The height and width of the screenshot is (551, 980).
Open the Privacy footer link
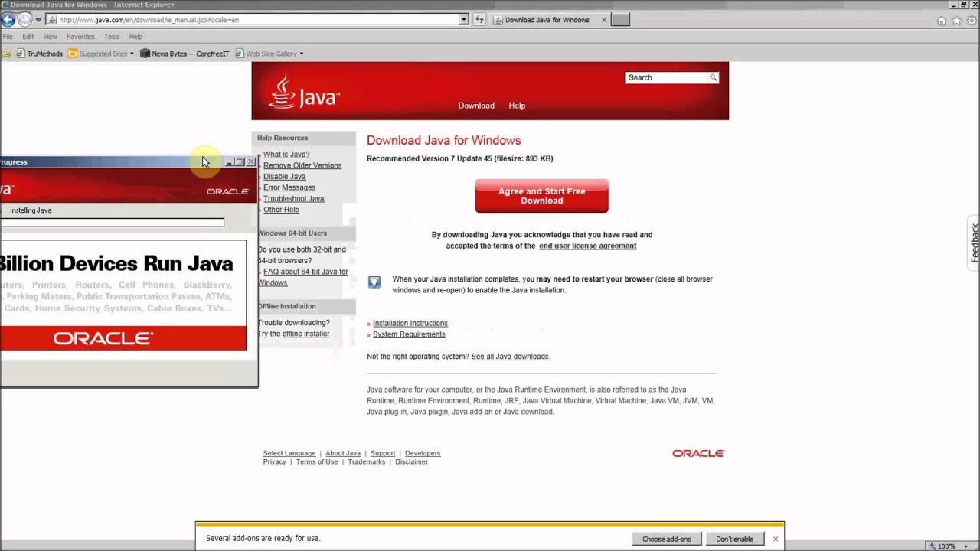(x=275, y=462)
